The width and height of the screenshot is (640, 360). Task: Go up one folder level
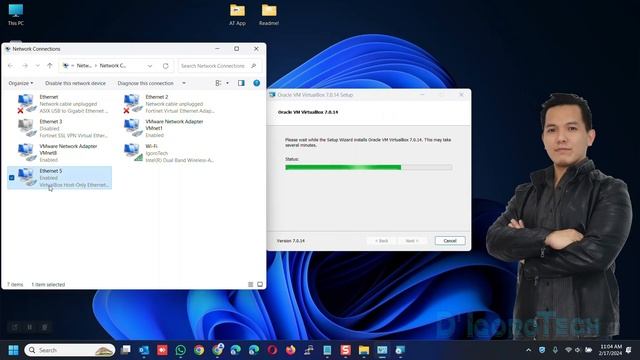[x=50, y=66]
